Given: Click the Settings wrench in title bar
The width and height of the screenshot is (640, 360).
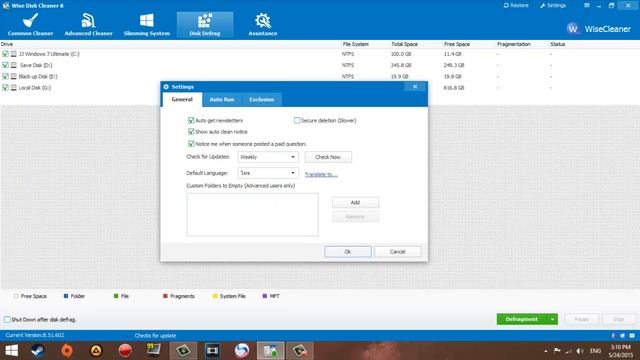Looking at the screenshot, I should 553,5.
